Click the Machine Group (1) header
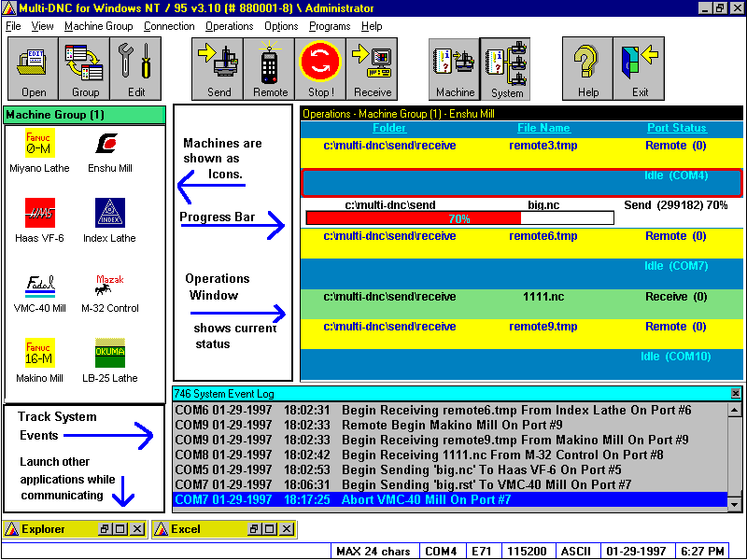The height and width of the screenshot is (560, 747). tap(84, 115)
